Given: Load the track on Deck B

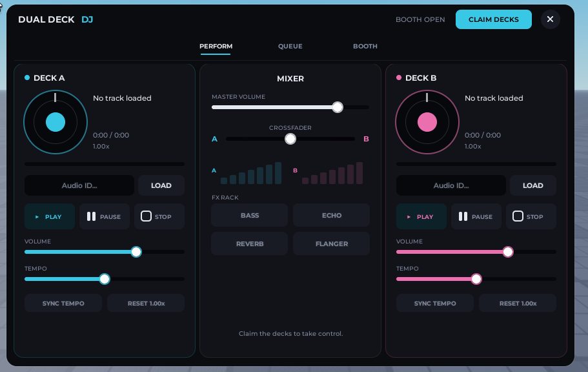Looking at the screenshot, I should (x=533, y=185).
